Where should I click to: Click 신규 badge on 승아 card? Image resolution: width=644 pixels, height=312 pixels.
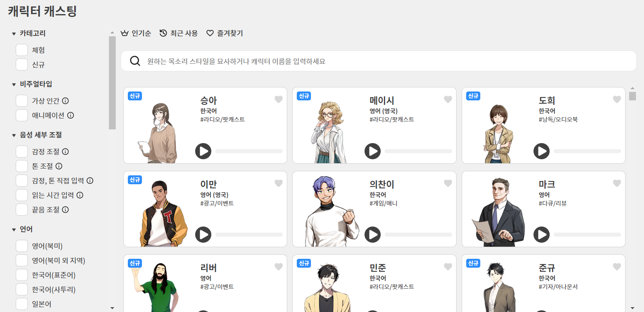tap(135, 96)
